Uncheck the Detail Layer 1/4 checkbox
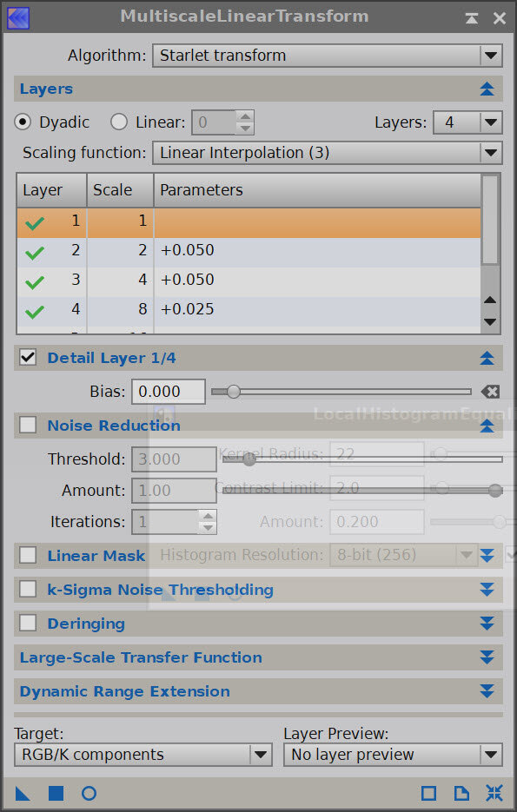The width and height of the screenshot is (517, 812). click(28, 357)
